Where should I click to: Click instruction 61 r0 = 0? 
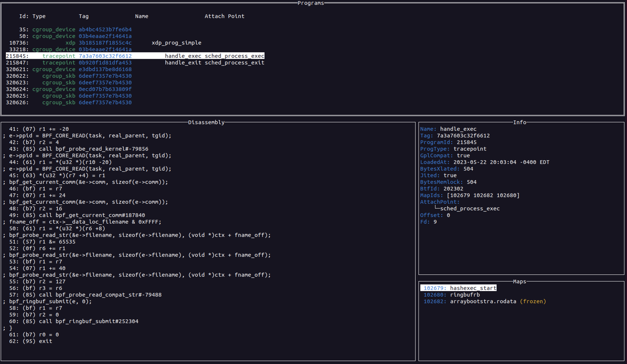click(x=34, y=335)
